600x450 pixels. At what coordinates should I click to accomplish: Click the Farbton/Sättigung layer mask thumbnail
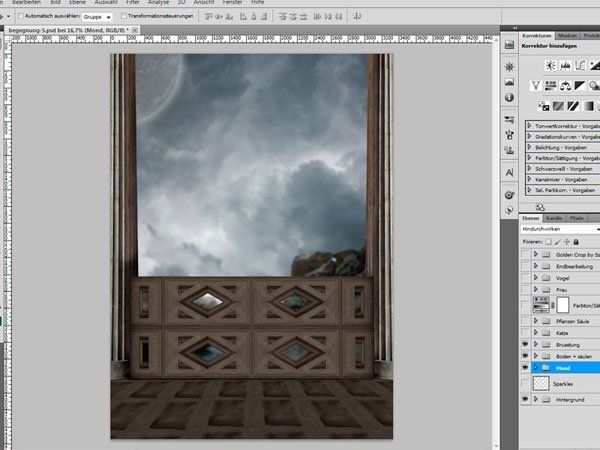(x=562, y=305)
